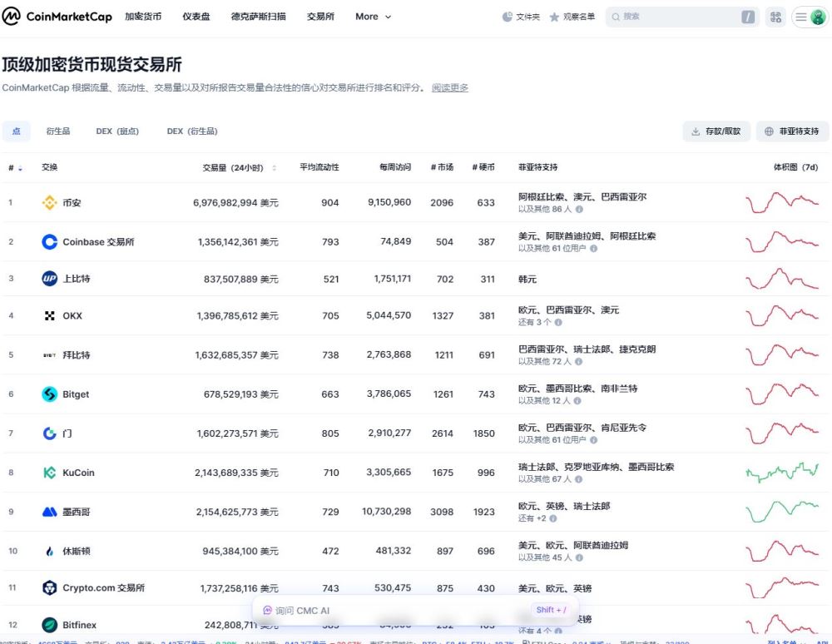
Task: Click # 市场 column header
Action: (x=442, y=167)
